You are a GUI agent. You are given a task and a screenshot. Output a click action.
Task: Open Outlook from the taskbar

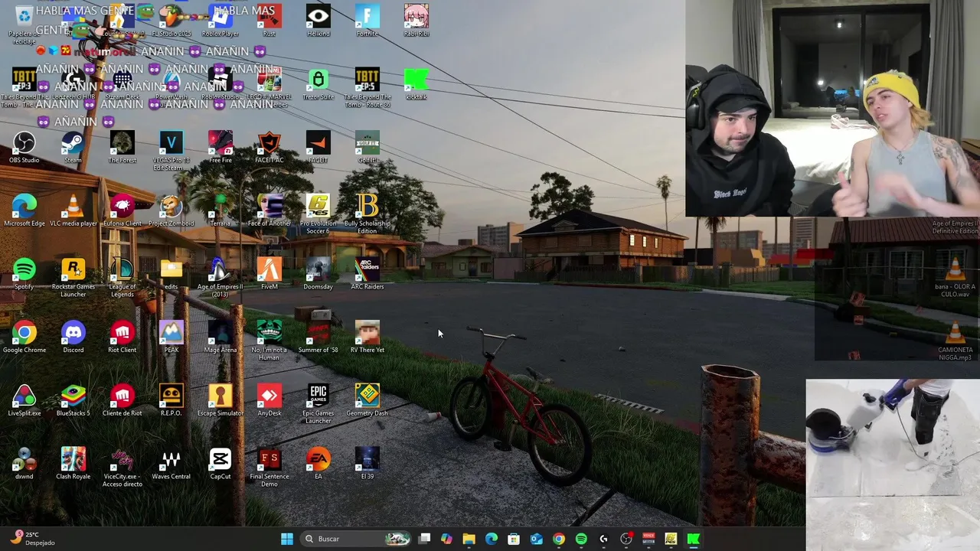tap(536, 539)
